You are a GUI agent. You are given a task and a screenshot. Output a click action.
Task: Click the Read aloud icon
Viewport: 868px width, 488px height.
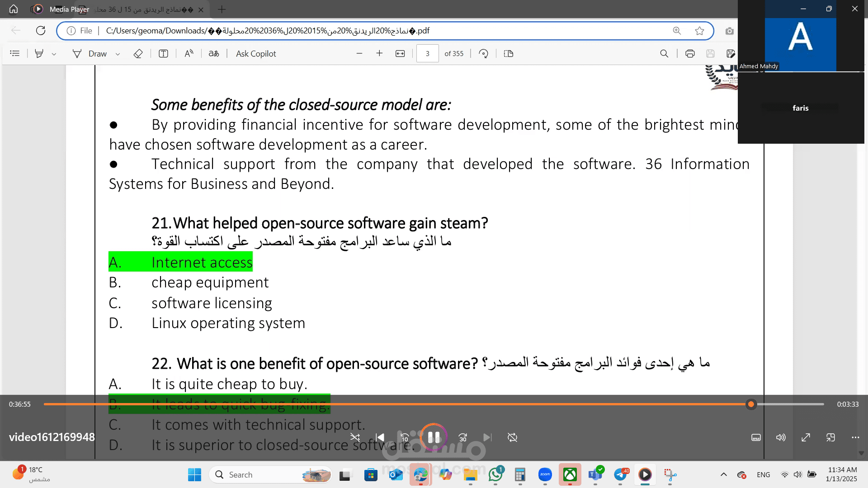(x=189, y=54)
